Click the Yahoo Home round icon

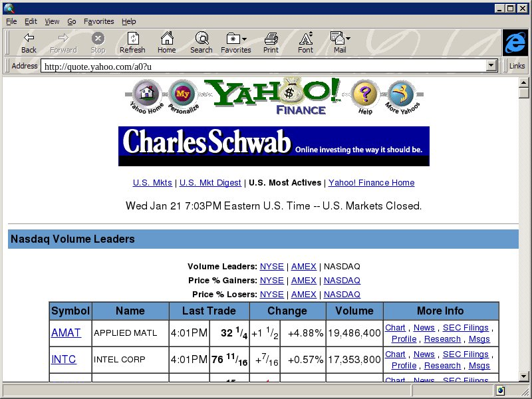pyautogui.click(x=146, y=92)
